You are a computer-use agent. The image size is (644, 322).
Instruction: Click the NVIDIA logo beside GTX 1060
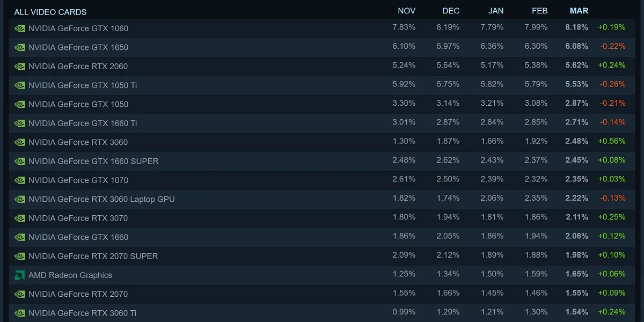pos(20,28)
